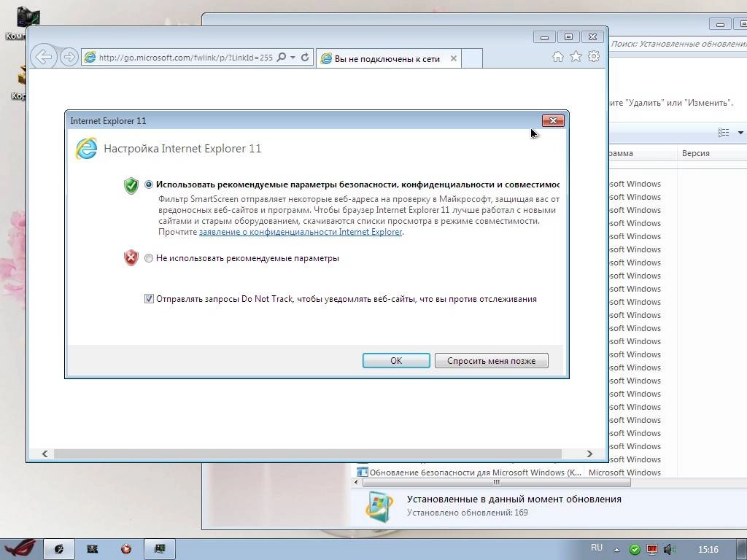Image resolution: width=747 pixels, height=560 pixels.
Task: Click the browser scrollbar right arrow
Action: [589, 454]
